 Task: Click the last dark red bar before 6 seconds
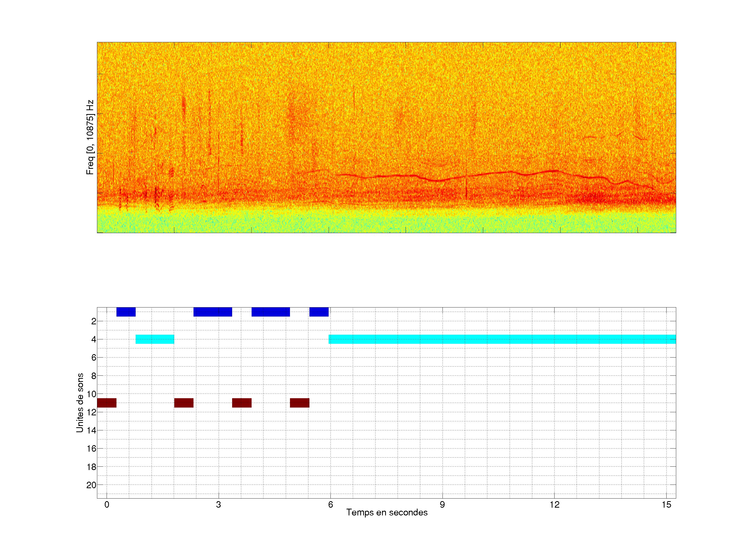point(300,403)
